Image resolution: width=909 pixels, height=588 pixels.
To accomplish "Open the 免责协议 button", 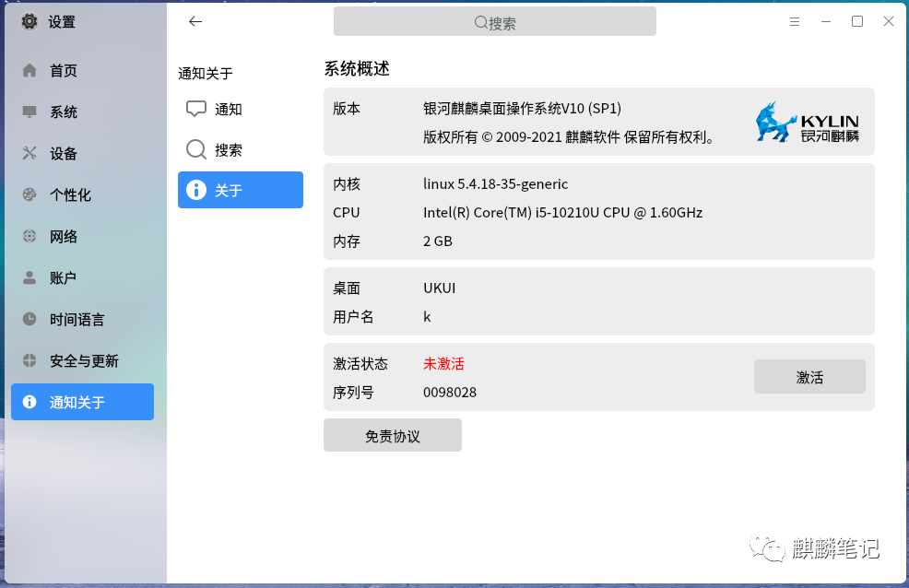I will [393, 435].
